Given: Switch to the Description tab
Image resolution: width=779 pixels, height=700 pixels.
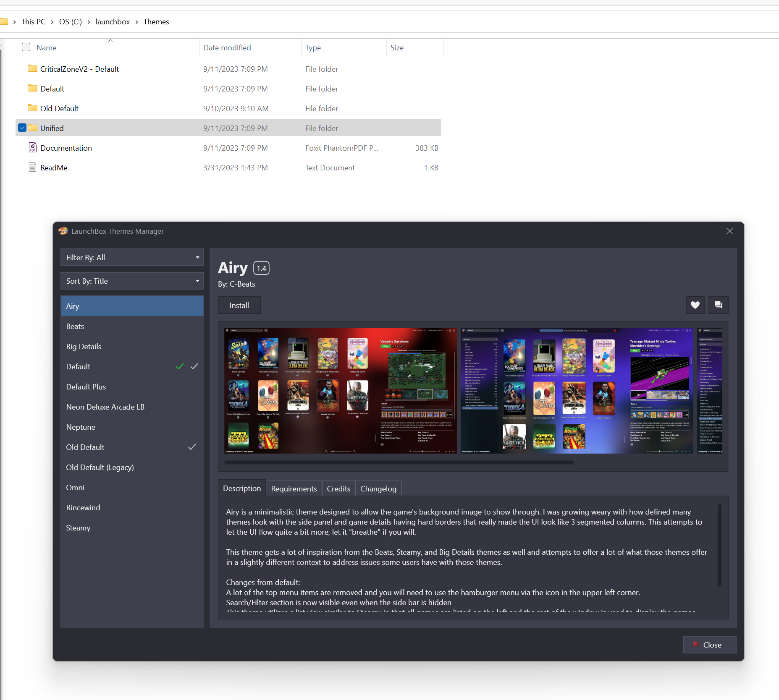Looking at the screenshot, I should click(242, 488).
